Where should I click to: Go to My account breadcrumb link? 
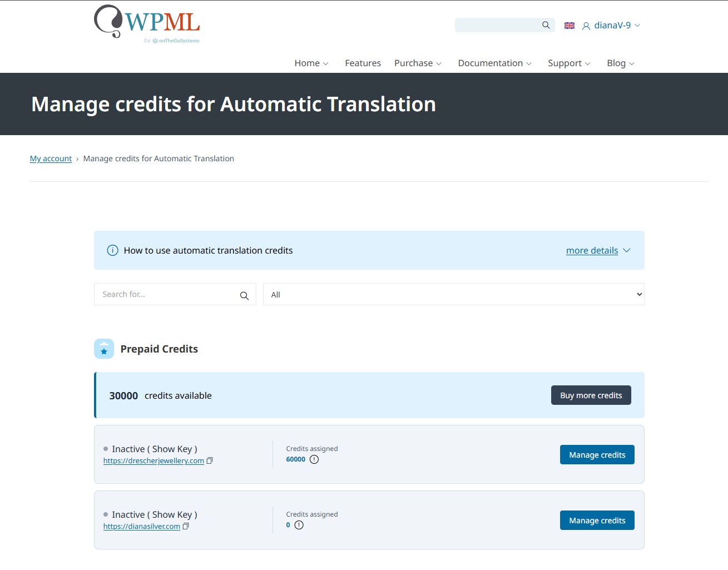pyautogui.click(x=51, y=158)
